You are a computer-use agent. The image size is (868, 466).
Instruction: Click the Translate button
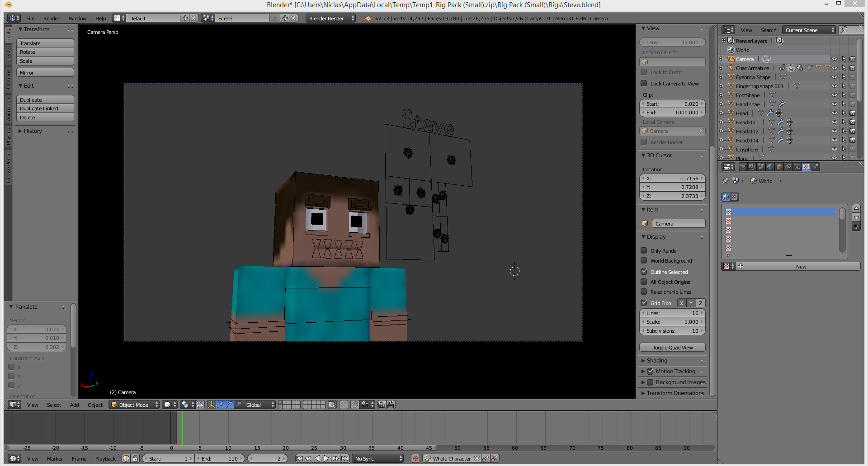pyautogui.click(x=45, y=43)
